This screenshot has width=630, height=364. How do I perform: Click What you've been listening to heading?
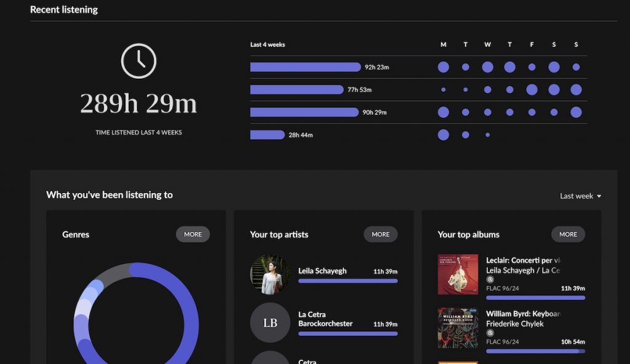pyautogui.click(x=110, y=195)
